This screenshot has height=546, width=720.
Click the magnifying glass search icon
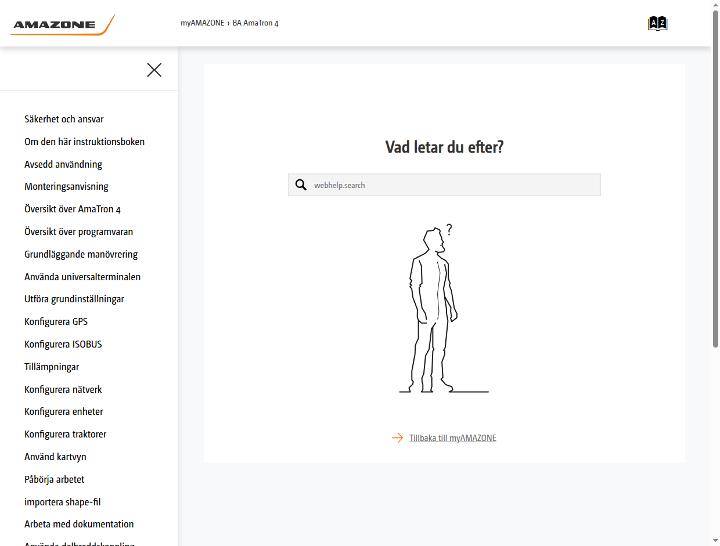tap(301, 185)
